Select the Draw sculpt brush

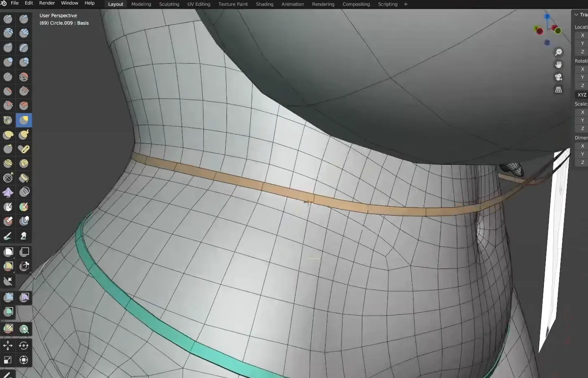(8, 19)
